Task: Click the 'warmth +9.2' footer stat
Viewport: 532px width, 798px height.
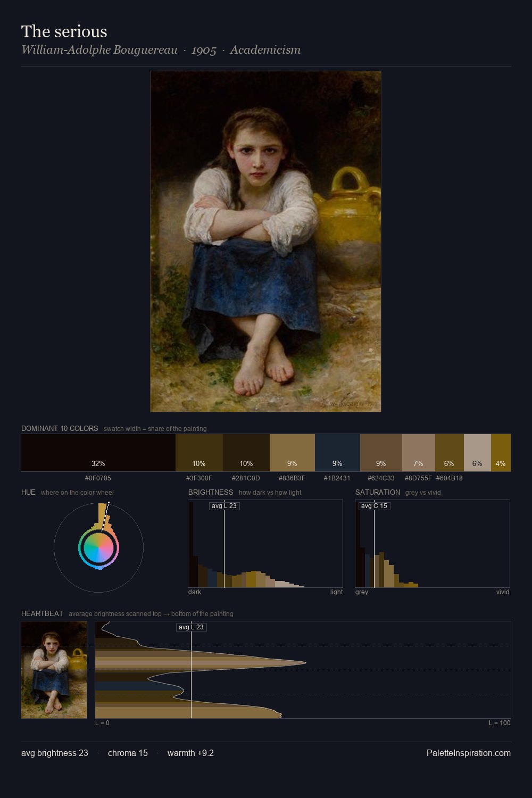Action: click(x=190, y=753)
